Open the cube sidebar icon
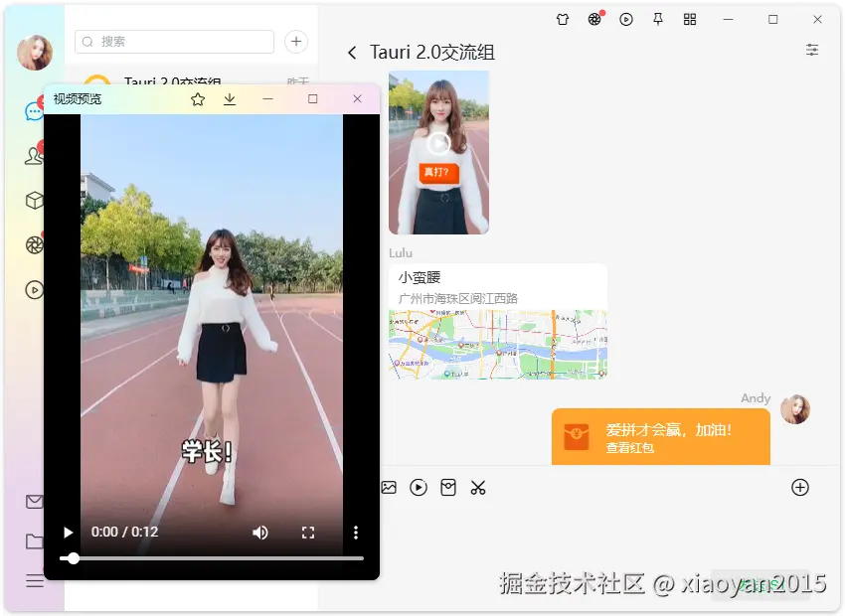This screenshot has height=616, width=845. 34,201
